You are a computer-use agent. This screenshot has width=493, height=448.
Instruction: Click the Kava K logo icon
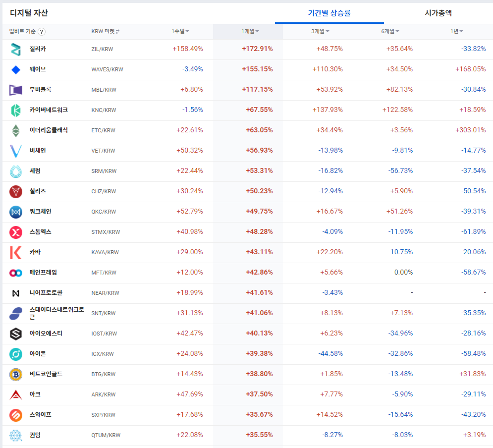[x=16, y=252]
